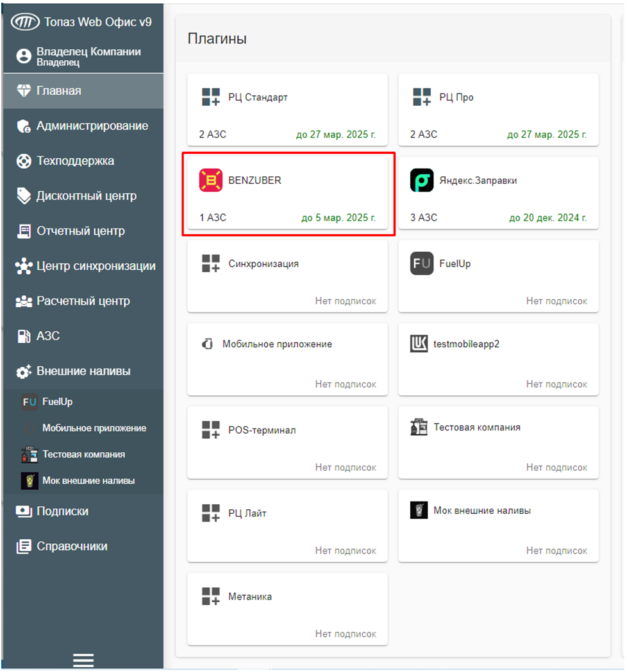Select Мок внешние наливы in sidebar submenu

[x=83, y=481]
